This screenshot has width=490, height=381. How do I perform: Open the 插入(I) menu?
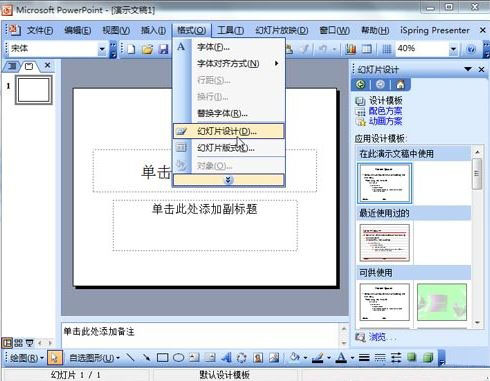click(x=153, y=30)
